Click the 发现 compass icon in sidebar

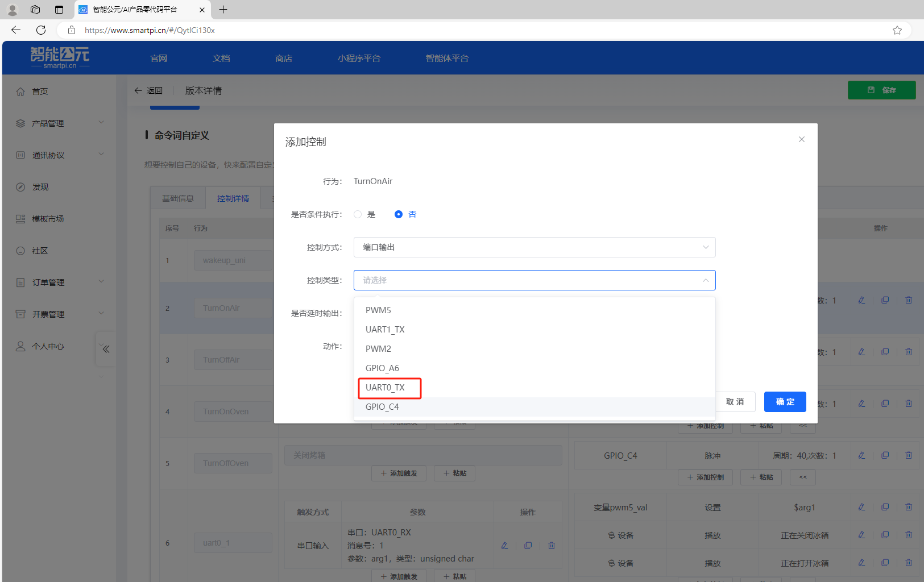tap(21, 187)
